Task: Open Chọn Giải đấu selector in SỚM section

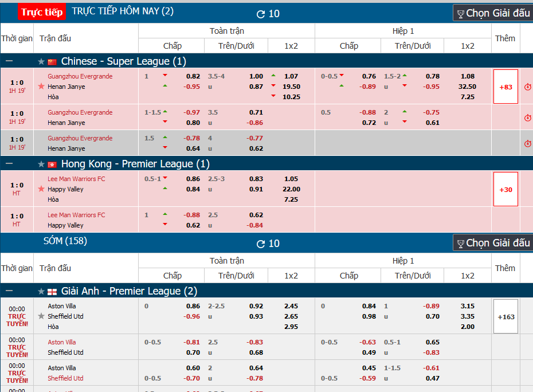Action: click(493, 243)
